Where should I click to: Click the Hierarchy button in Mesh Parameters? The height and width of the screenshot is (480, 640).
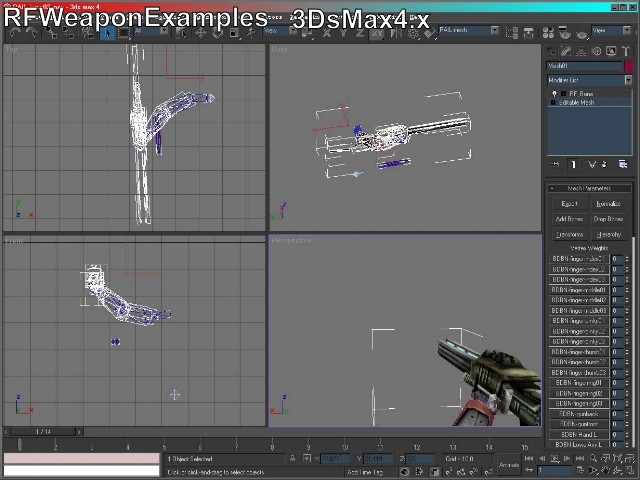pyautogui.click(x=608, y=234)
